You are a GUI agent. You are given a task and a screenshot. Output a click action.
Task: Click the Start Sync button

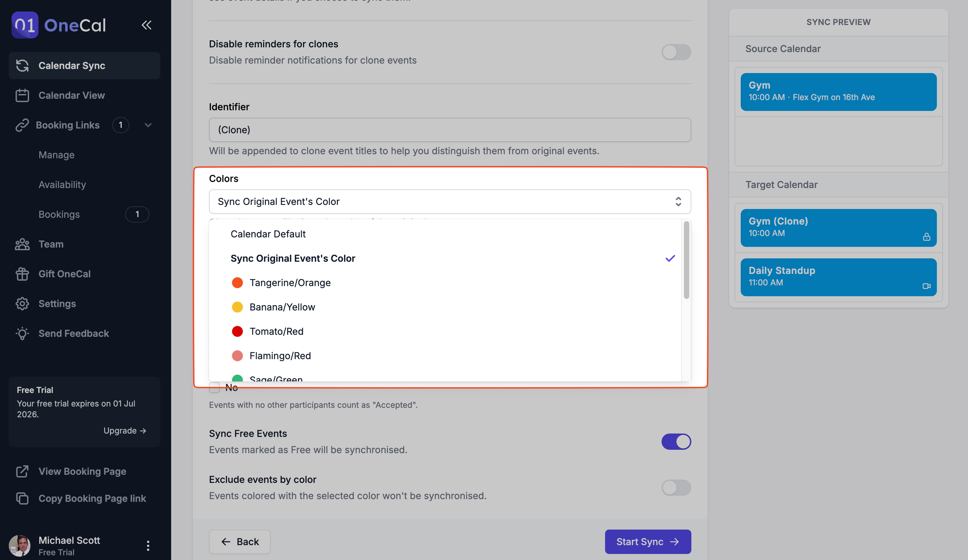click(648, 541)
